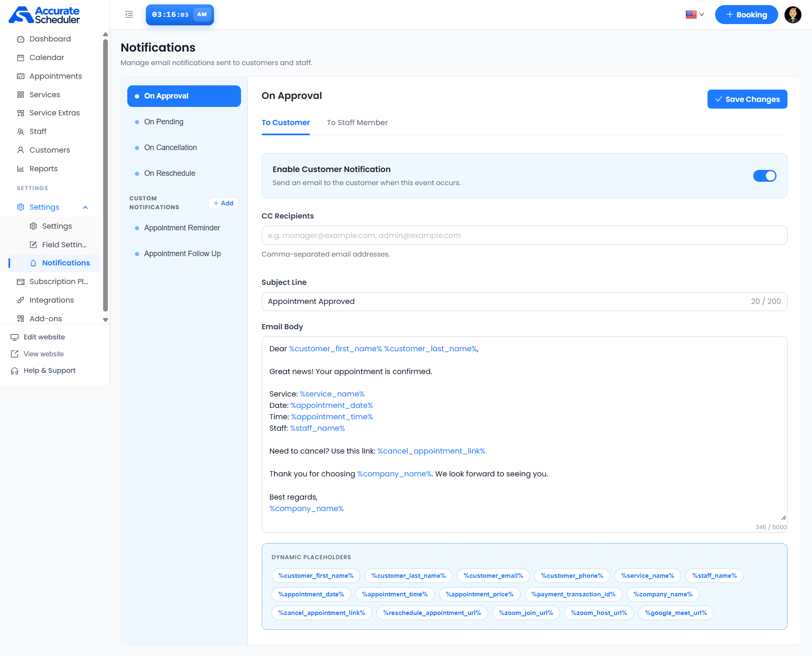Select the To Customer tab
The width and height of the screenshot is (812, 656).
click(285, 123)
